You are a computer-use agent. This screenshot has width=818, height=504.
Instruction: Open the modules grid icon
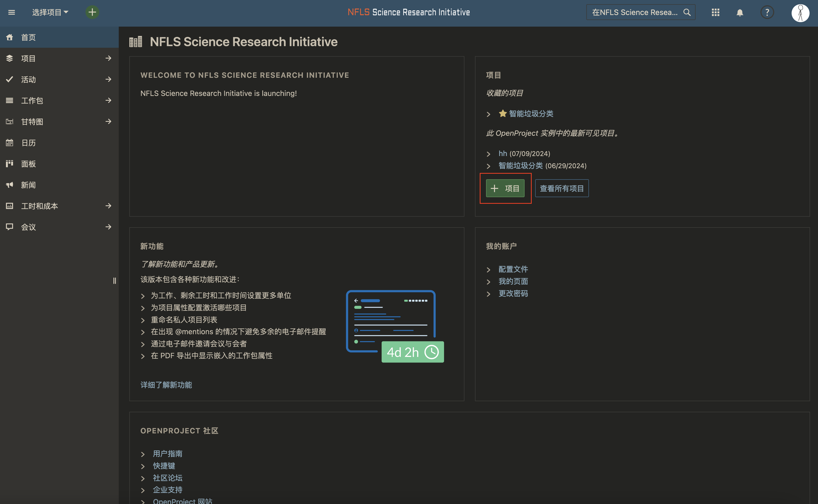(715, 12)
